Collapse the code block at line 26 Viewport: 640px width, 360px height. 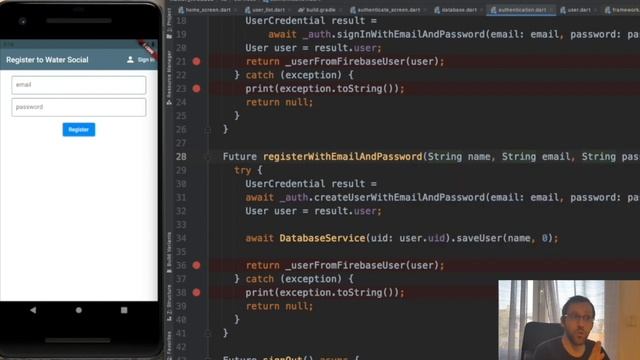[207, 130]
